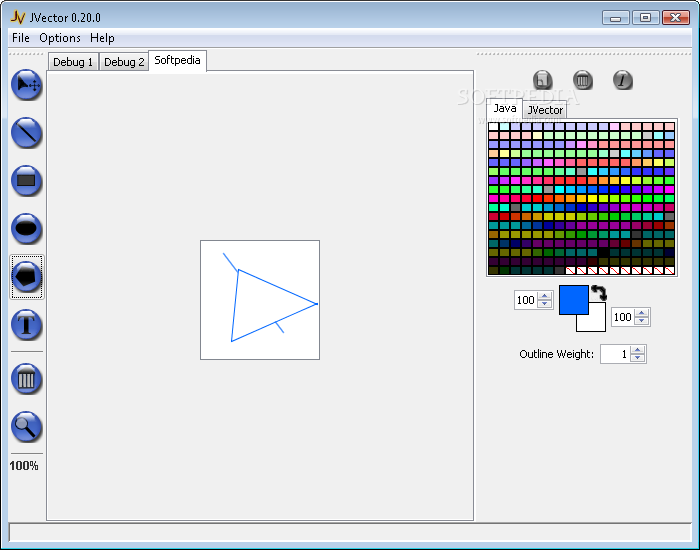Close the JVector window
The width and height of the screenshot is (700, 550).
point(675,18)
